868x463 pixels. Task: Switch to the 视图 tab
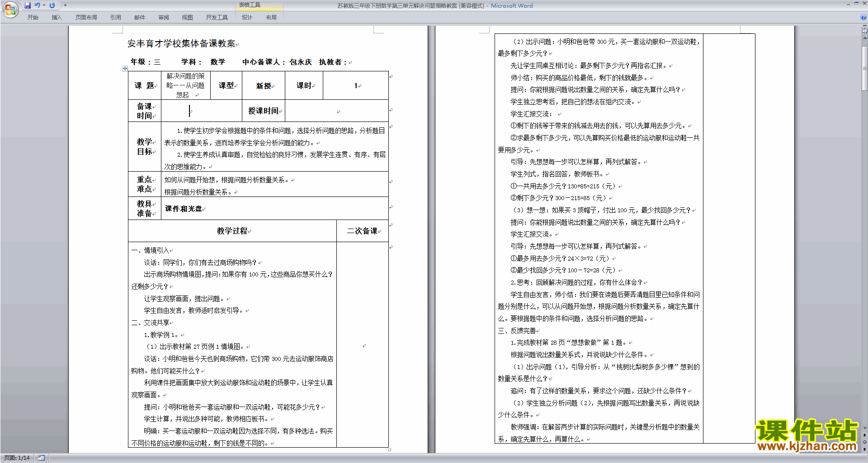(188, 18)
